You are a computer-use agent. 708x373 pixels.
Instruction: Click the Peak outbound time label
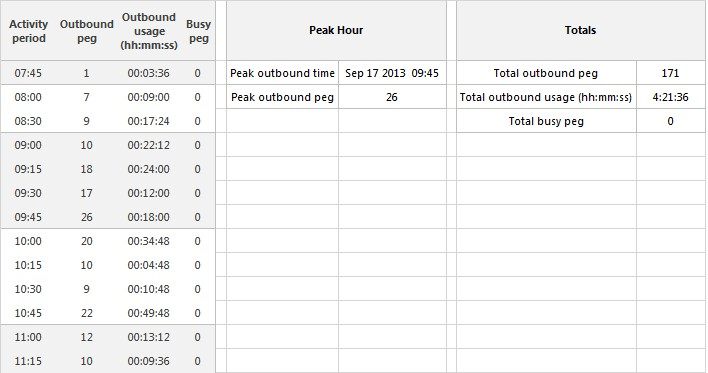pyautogui.click(x=282, y=73)
